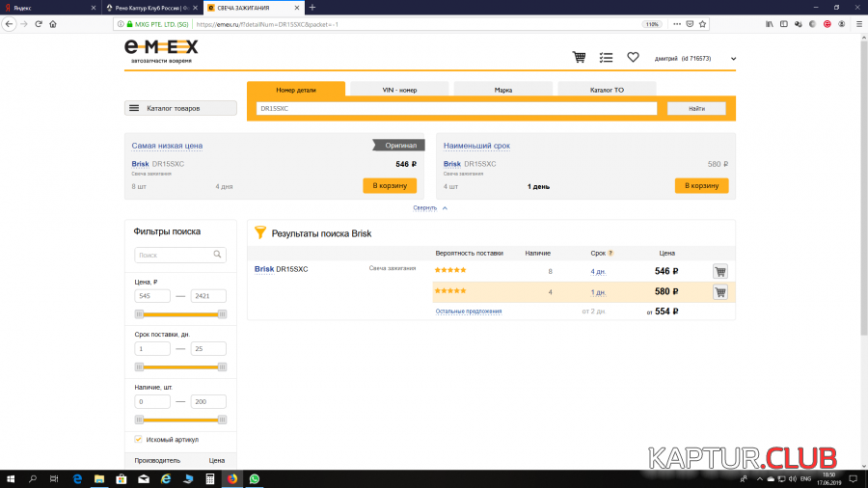The width and height of the screenshot is (868, 488).
Task: Show site security info from the padlock
Action: coord(129,24)
